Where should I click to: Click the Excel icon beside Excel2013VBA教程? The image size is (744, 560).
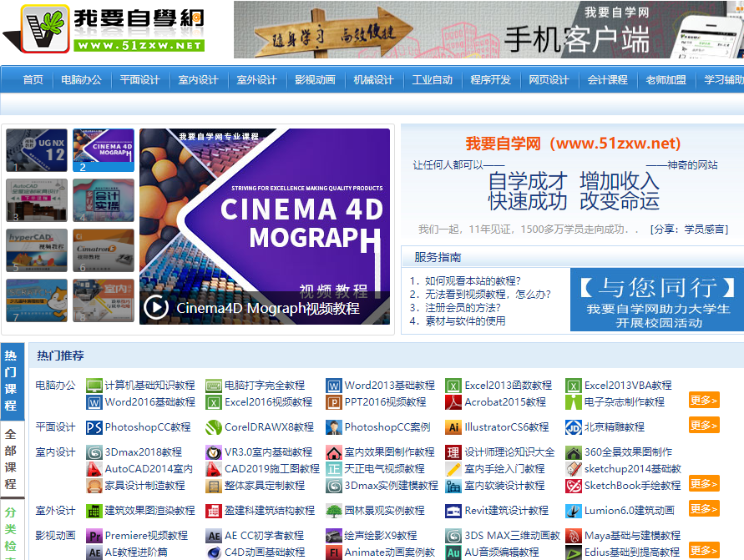(573, 386)
